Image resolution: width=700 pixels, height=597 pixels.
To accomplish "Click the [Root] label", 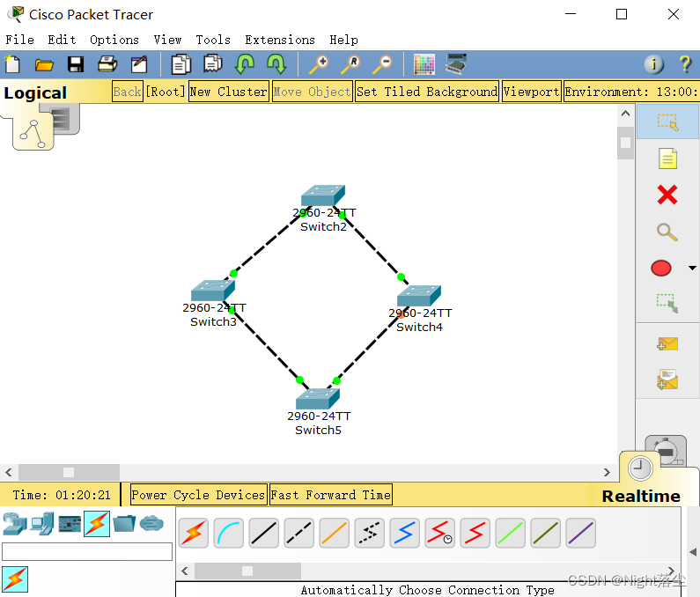I will [166, 92].
